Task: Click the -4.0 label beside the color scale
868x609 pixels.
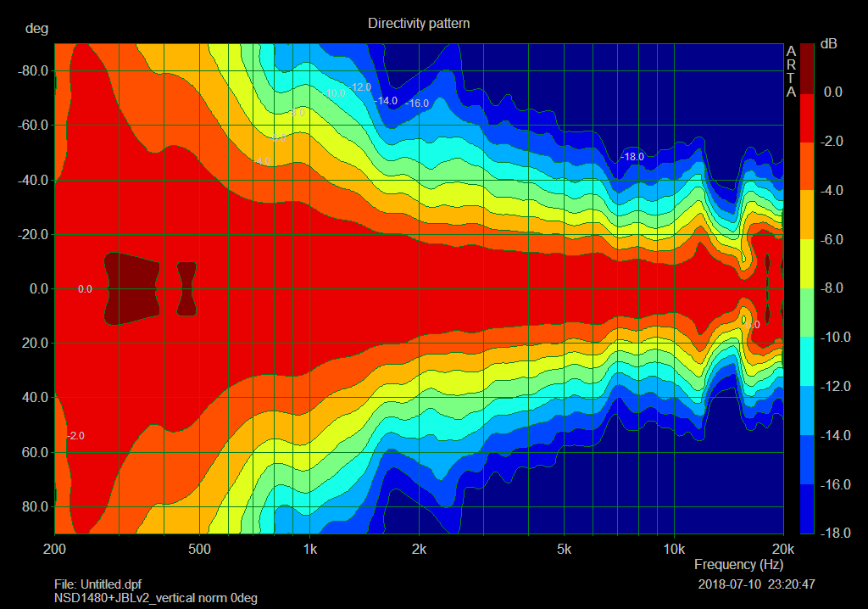Action: click(x=832, y=191)
